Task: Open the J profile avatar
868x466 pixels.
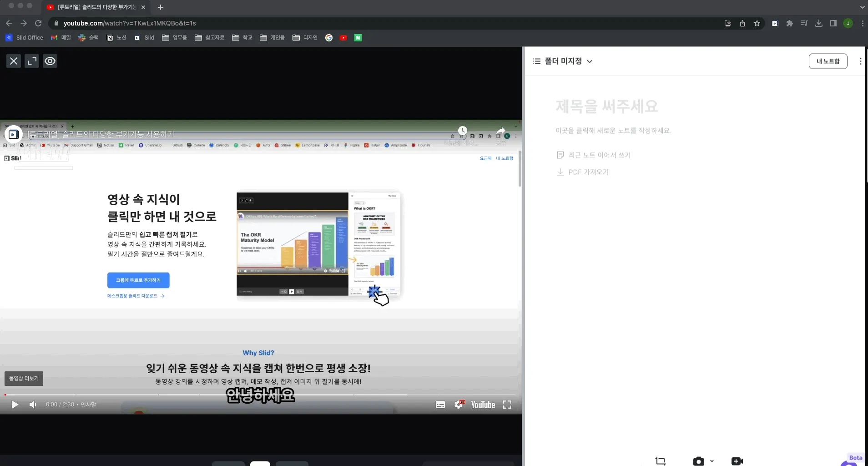Action: click(x=848, y=23)
